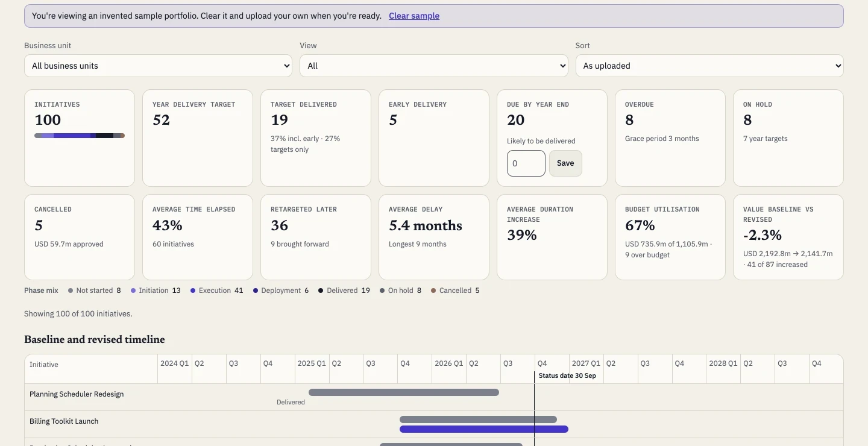Select the "Deployment 6" legend entry

(281, 291)
